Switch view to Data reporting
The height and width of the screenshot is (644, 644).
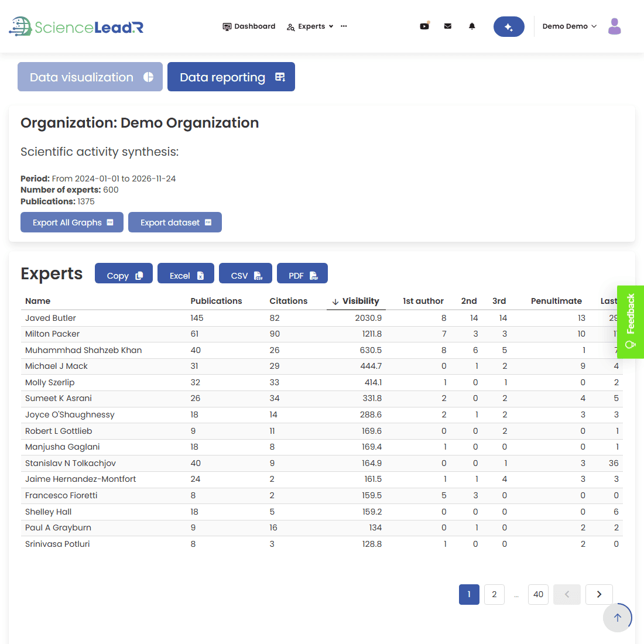[x=231, y=77]
